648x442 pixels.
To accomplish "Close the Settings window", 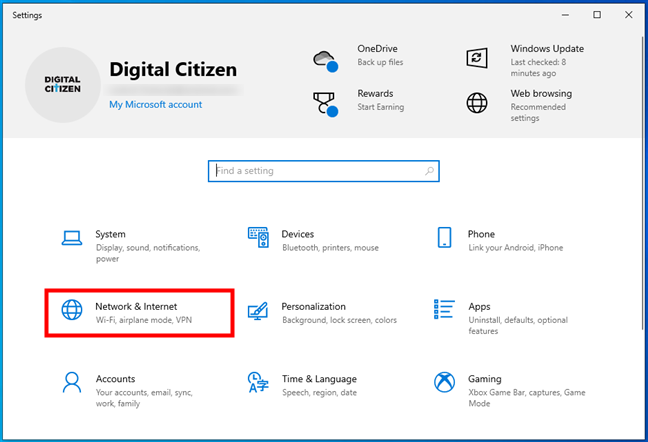I will tap(629, 15).
